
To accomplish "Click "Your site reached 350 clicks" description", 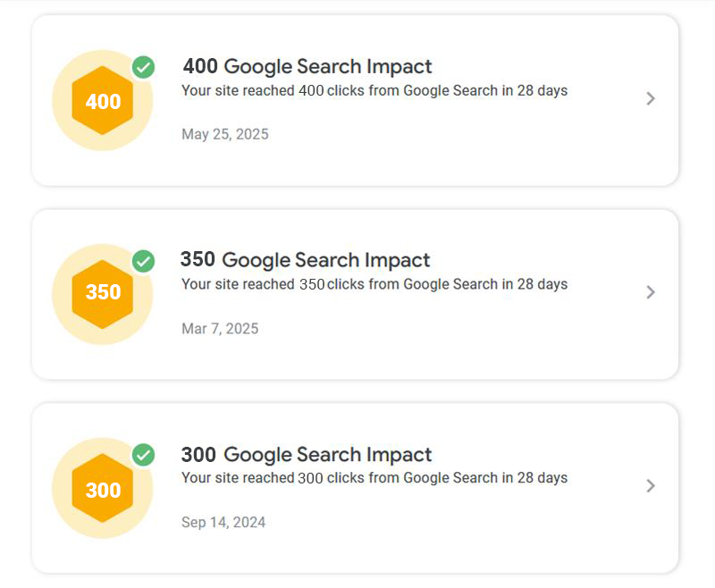I will tap(374, 284).
